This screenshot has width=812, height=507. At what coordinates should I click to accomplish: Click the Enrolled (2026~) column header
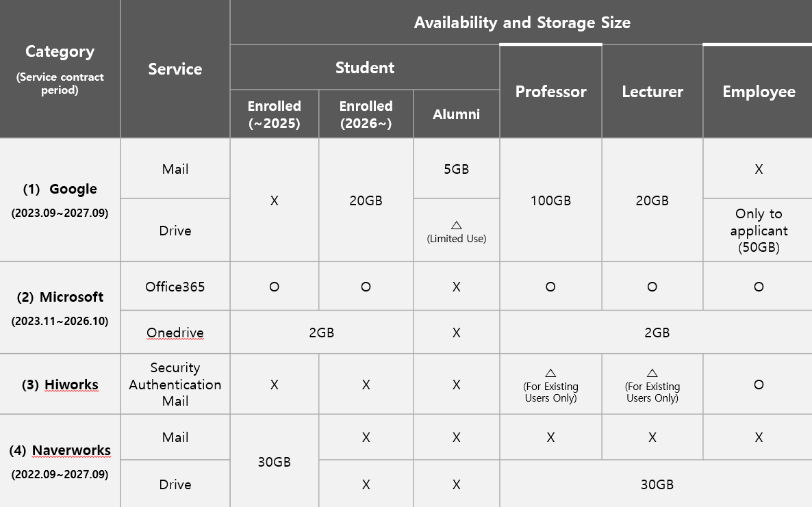click(366, 114)
